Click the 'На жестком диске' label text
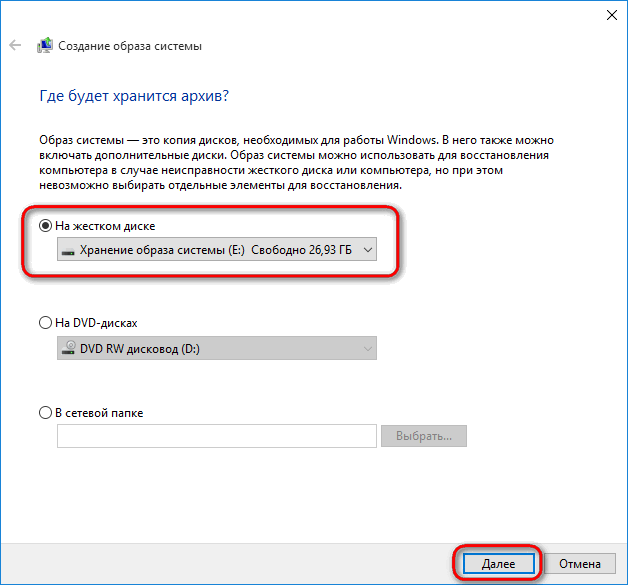 coord(105,226)
